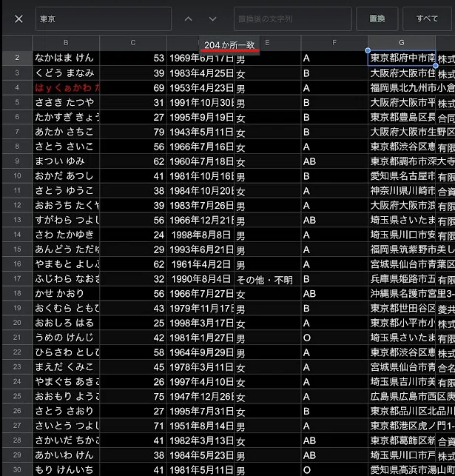Viewport: 455px width, 476px height.
Task: Click cell with あたか さちこ
Action: 66,132
